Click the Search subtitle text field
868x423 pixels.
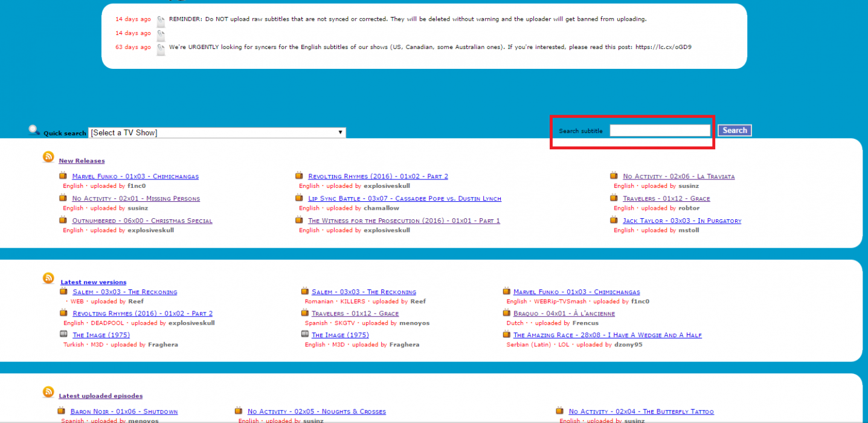[x=660, y=131]
